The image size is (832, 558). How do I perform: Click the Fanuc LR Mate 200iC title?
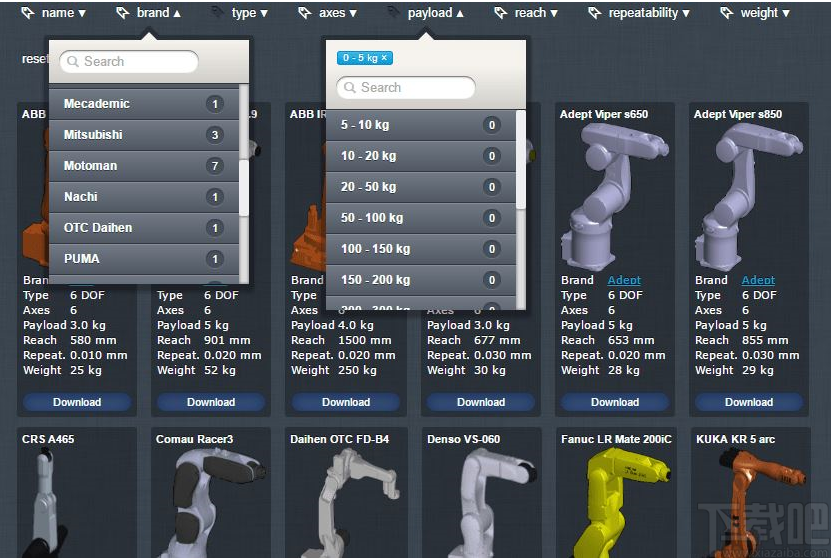(617, 439)
